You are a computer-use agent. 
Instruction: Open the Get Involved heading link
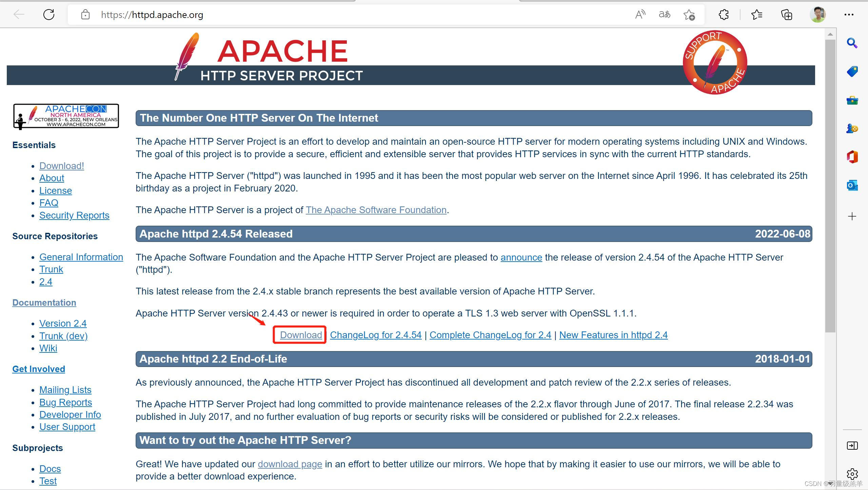pyautogui.click(x=39, y=369)
